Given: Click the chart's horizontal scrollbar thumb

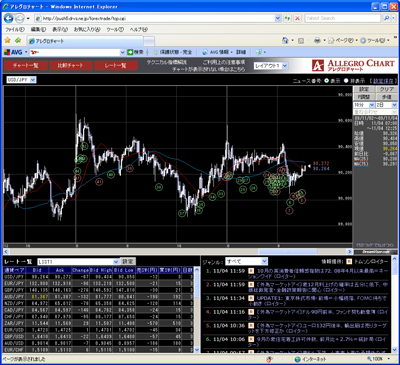Looking at the screenshot, I should (288, 252).
